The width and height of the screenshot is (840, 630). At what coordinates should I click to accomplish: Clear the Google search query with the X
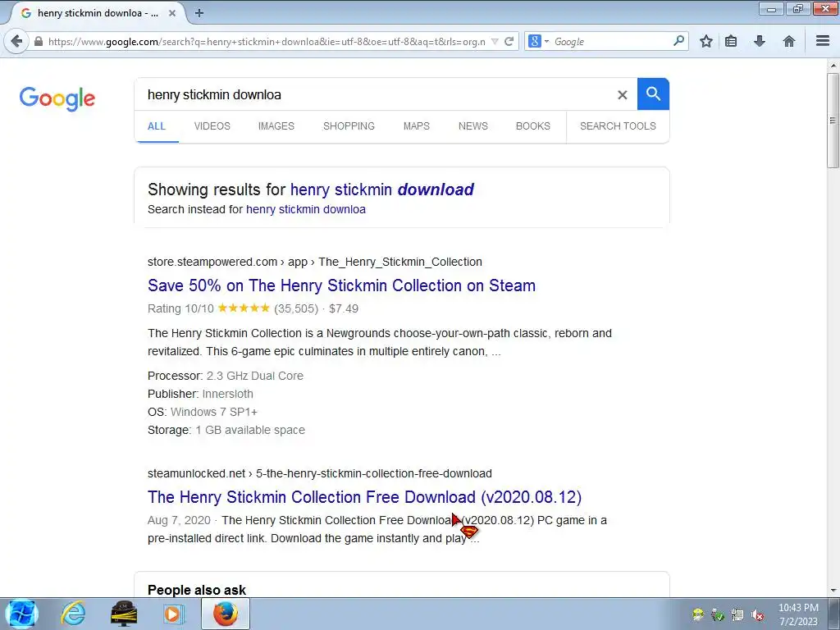(622, 95)
